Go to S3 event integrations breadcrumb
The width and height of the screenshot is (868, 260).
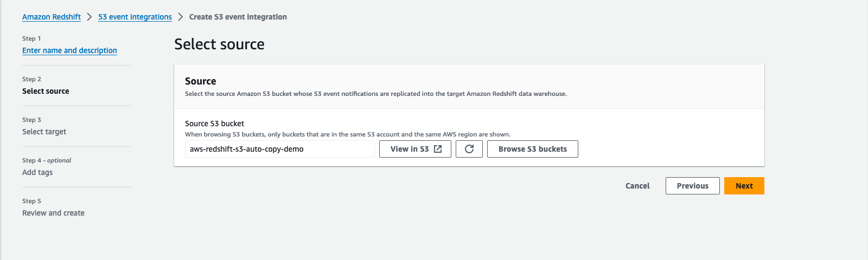pos(135,17)
